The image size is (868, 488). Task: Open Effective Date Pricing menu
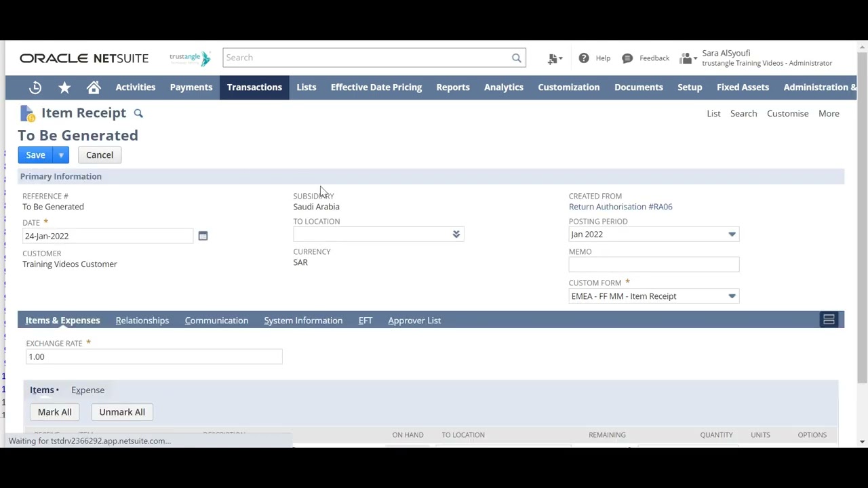coord(376,87)
